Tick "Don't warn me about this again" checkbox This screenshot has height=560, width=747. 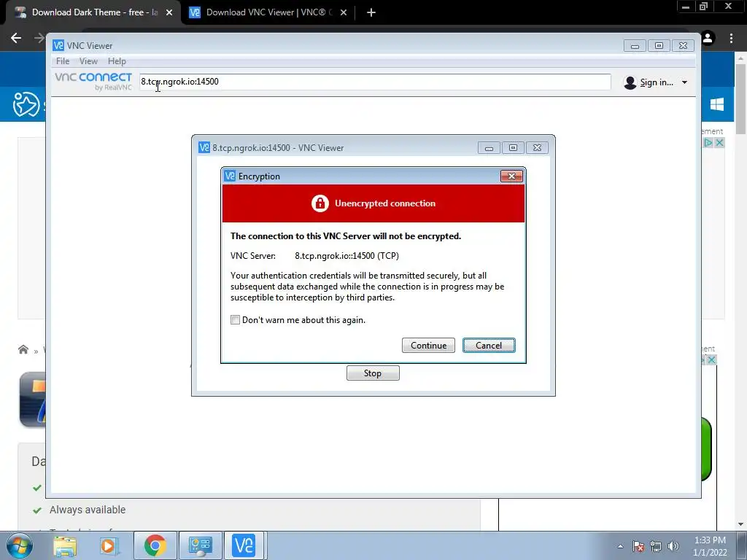[x=235, y=320]
